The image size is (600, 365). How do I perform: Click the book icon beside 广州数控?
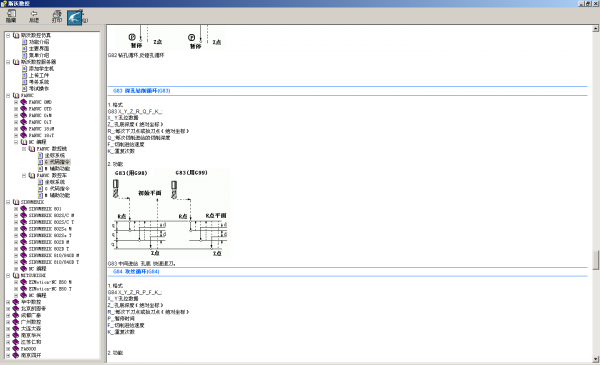click(x=16, y=322)
